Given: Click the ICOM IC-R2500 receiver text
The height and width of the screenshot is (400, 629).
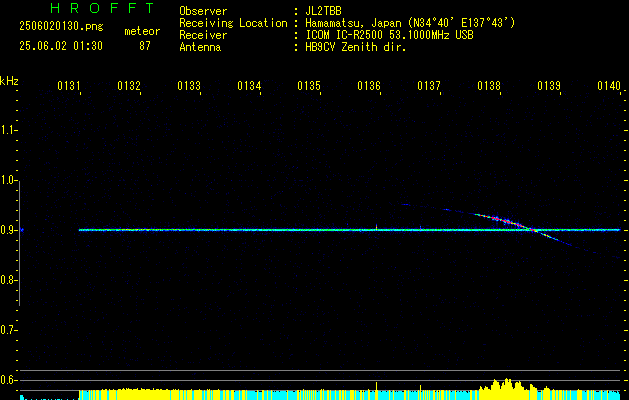Looking at the screenshot, I should tap(390, 35).
